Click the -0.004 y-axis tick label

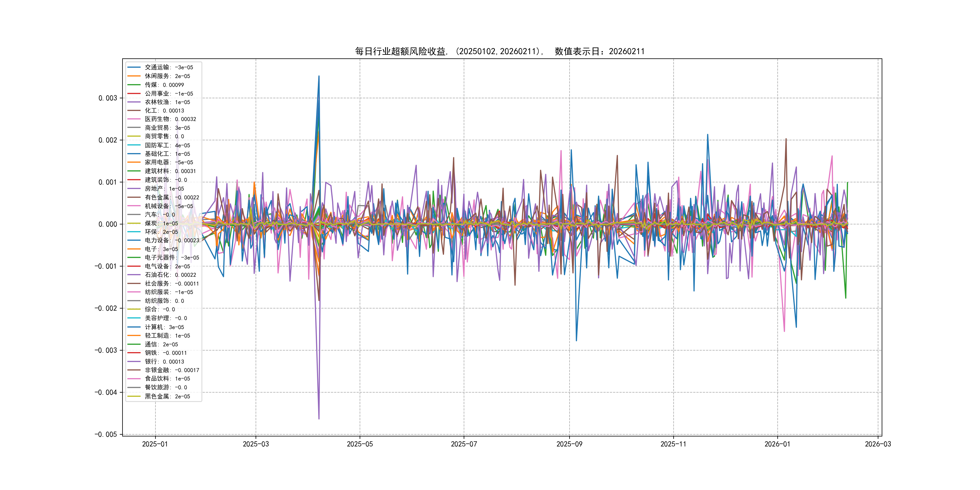click(106, 392)
